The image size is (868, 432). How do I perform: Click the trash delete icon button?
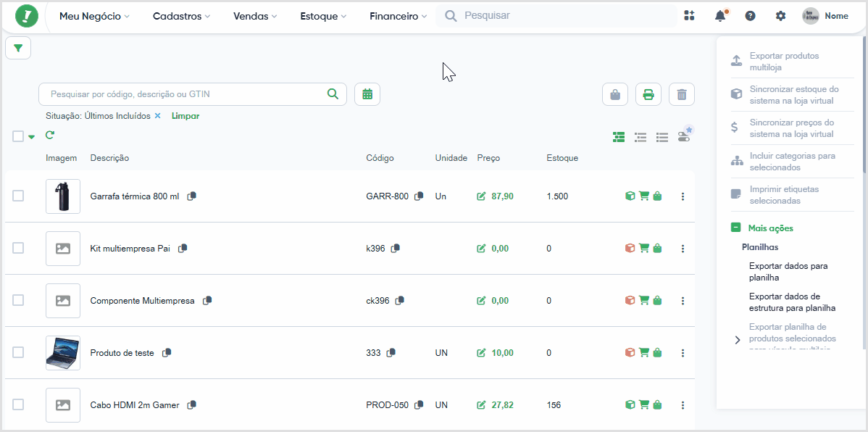pyautogui.click(x=682, y=95)
